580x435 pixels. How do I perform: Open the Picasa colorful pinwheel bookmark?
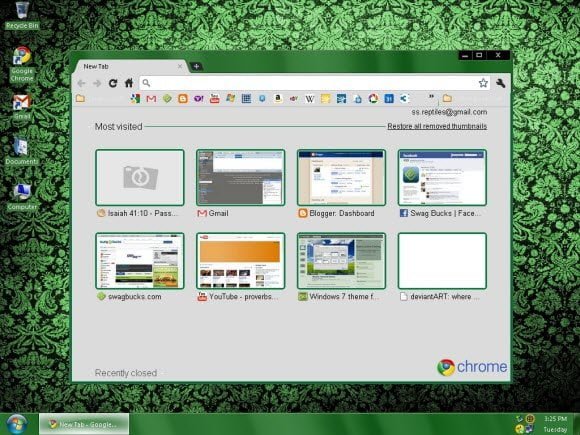[x=373, y=98]
